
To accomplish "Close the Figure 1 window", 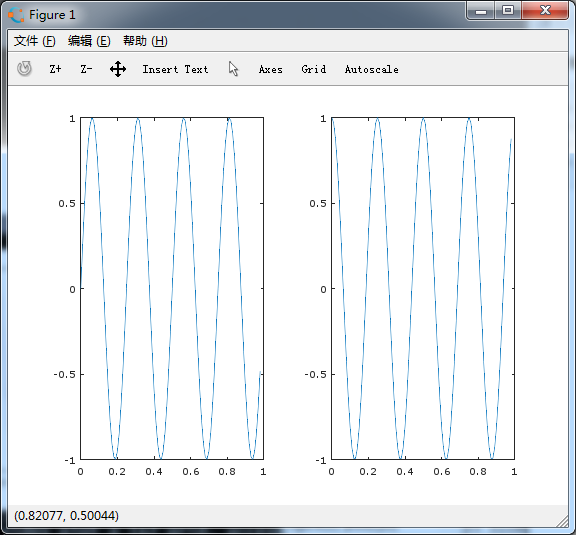I will pos(545,11).
